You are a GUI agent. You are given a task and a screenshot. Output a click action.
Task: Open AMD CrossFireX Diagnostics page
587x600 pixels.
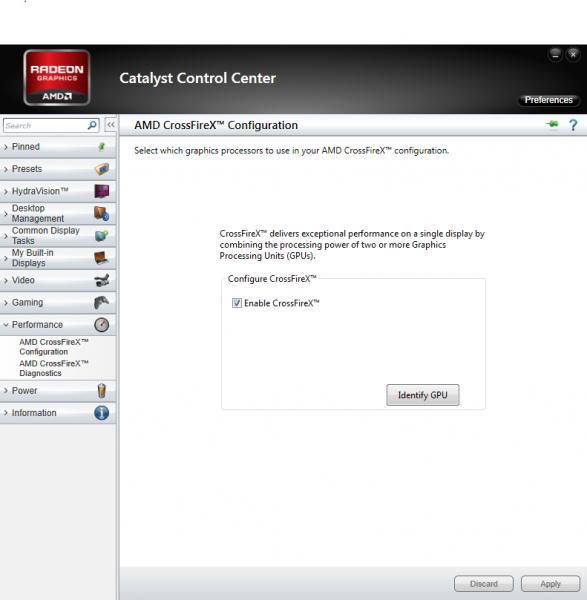pyautogui.click(x=54, y=368)
